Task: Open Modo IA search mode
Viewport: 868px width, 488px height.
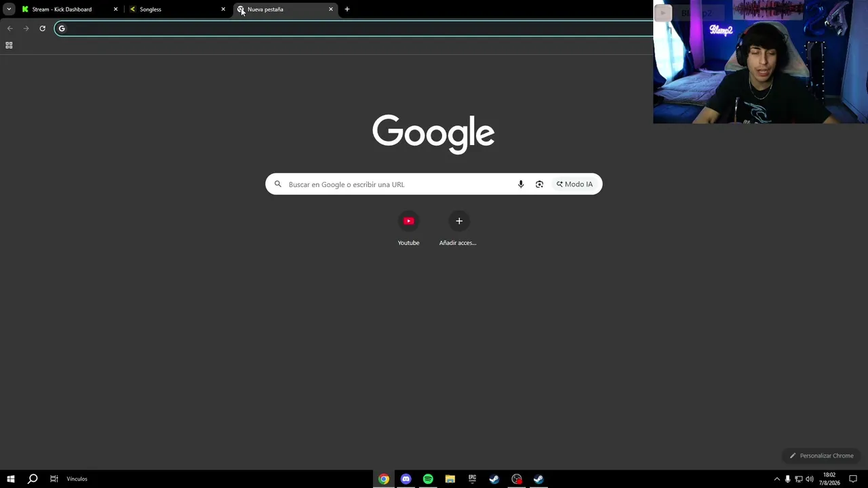Action: (574, 184)
